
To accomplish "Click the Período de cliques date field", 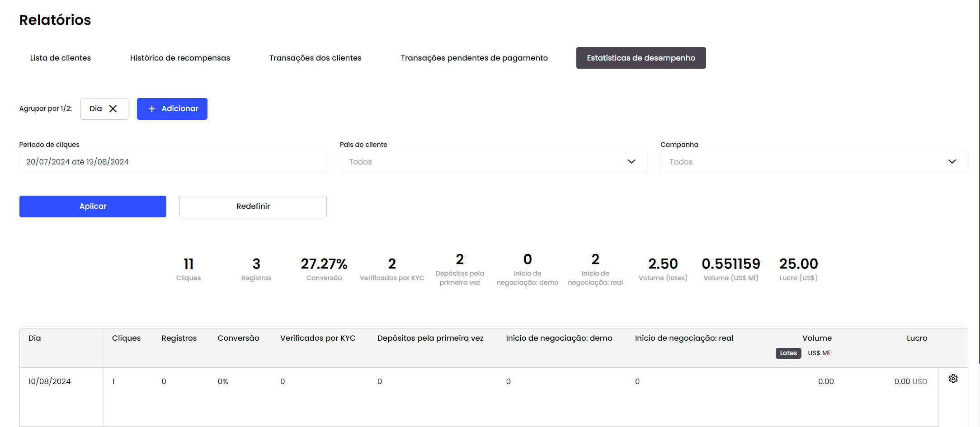I will [x=173, y=162].
